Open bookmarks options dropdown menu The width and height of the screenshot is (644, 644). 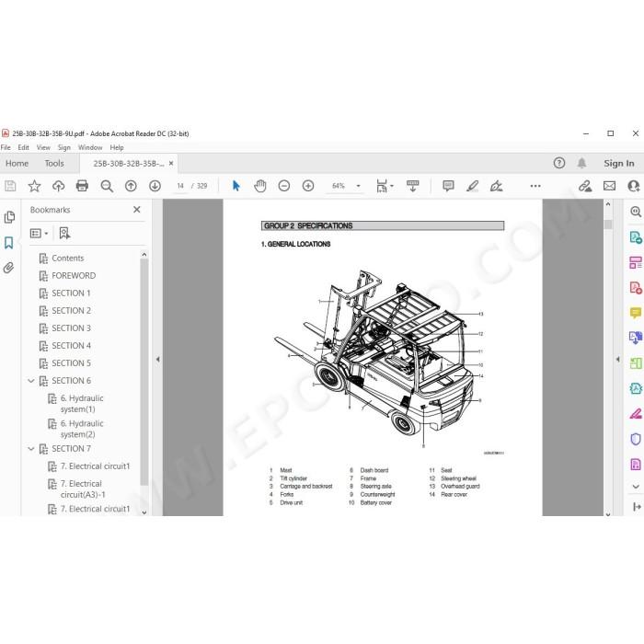(x=39, y=234)
